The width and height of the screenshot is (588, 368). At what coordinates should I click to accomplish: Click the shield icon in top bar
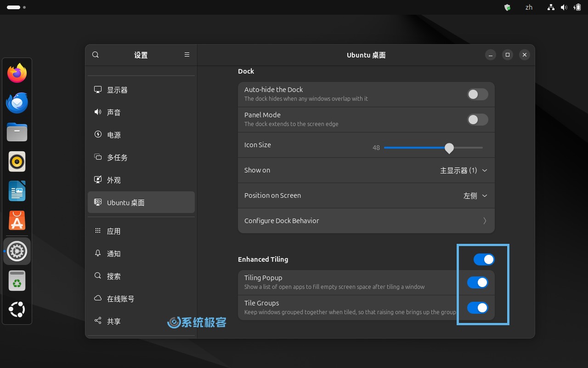pos(508,7)
